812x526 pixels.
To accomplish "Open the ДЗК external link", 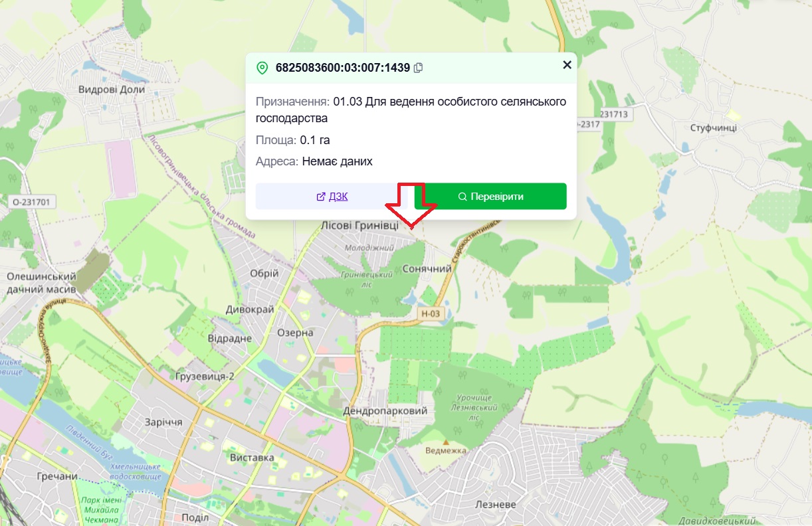I will click(x=332, y=197).
